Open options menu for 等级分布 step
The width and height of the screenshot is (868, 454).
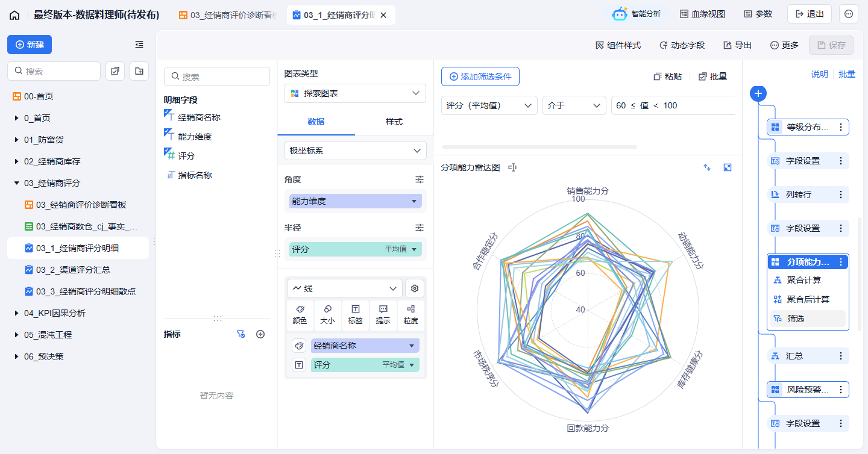pyautogui.click(x=841, y=127)
